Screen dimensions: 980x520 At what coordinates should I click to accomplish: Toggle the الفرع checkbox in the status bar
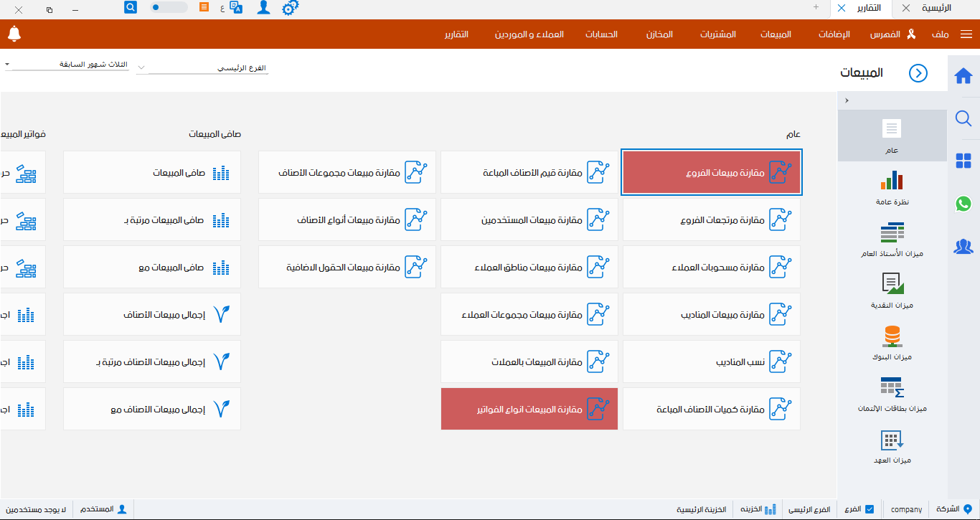pyautogui.click(x=869, y=509)
